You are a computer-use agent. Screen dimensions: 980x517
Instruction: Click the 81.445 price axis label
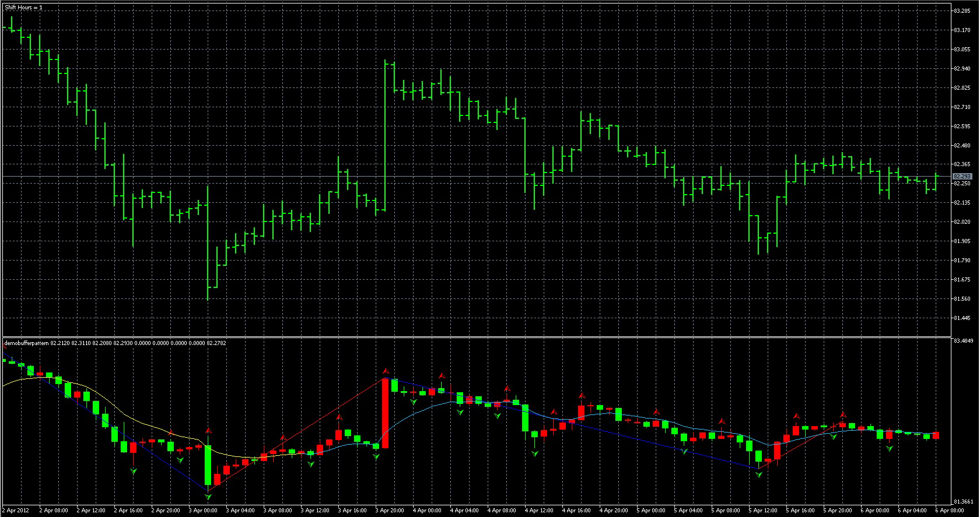point(962,318)
